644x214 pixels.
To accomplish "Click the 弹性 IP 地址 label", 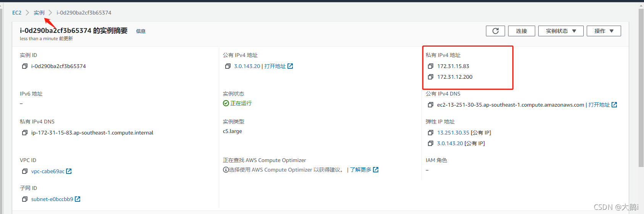I will (440, 122).
